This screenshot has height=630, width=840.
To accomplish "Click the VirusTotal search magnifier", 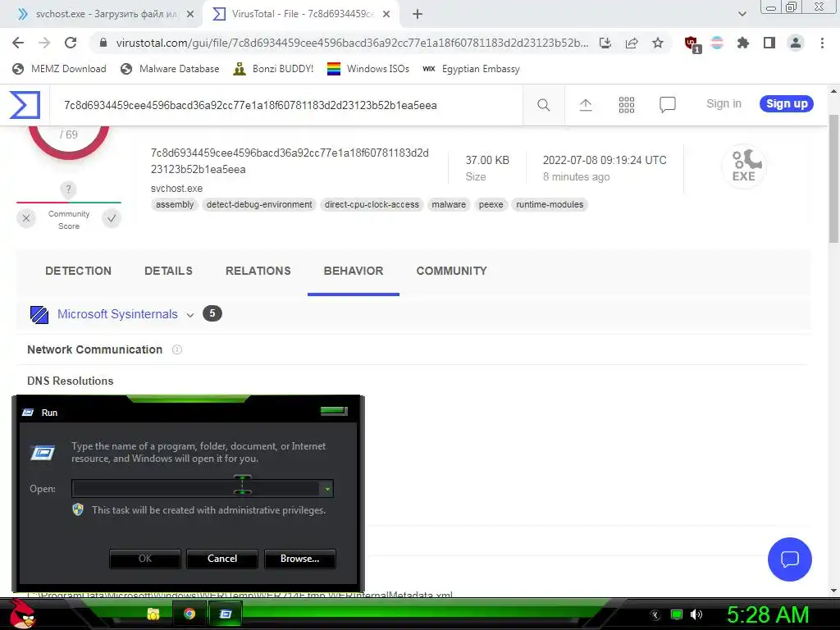I will 543,105.
